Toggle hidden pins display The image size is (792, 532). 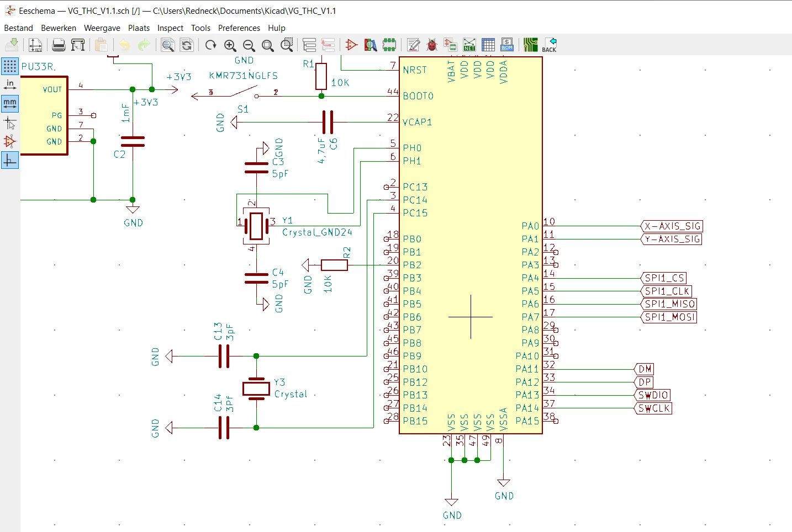(x=10, y=141)
